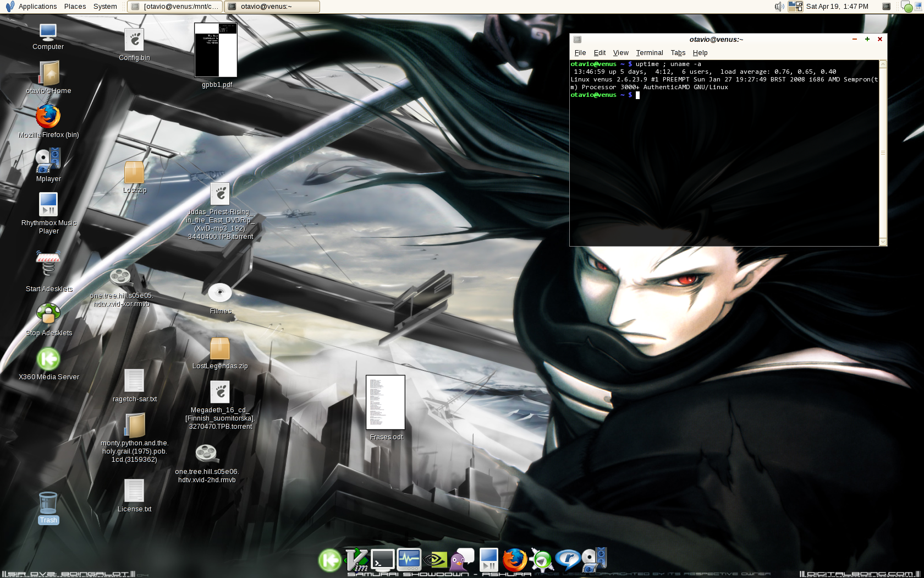Open the Computer desktop icon
Viewport: 924px width, 578px height.
point(48,32)
